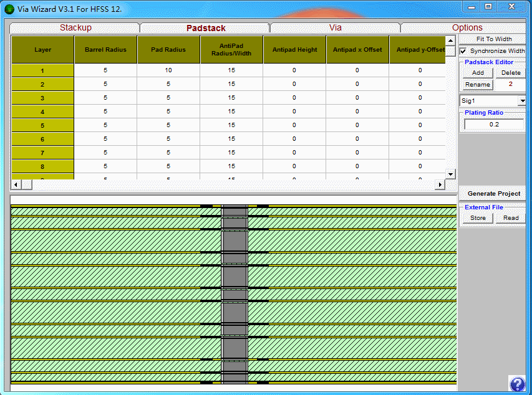Screen dimensions: 532x395
Task: Maximize the Via Wizard window
Action: coord(488,7)
